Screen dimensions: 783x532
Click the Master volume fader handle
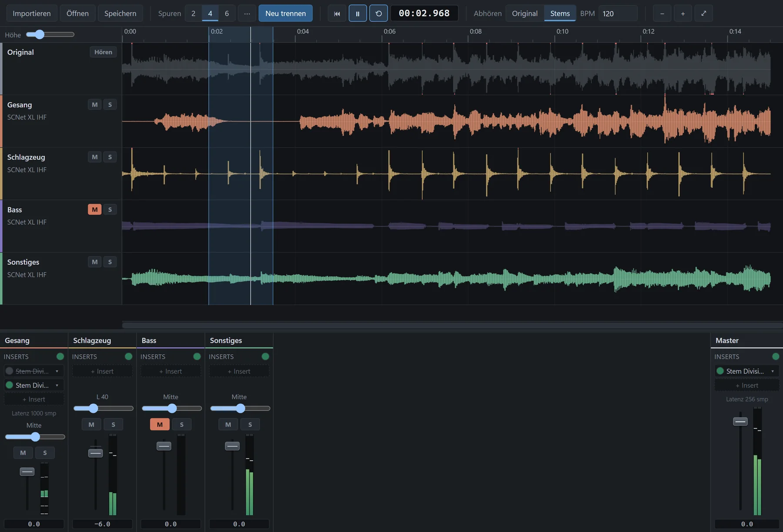(x=740, y=422)
